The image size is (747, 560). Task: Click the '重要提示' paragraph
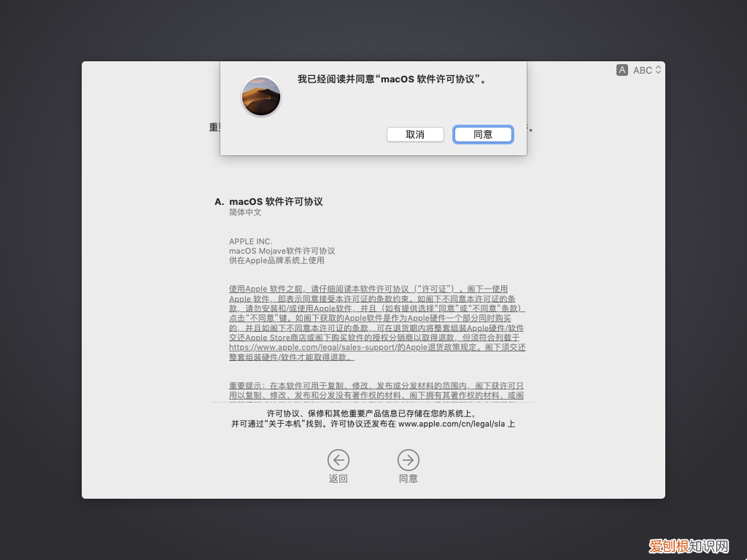coord(376,391)
